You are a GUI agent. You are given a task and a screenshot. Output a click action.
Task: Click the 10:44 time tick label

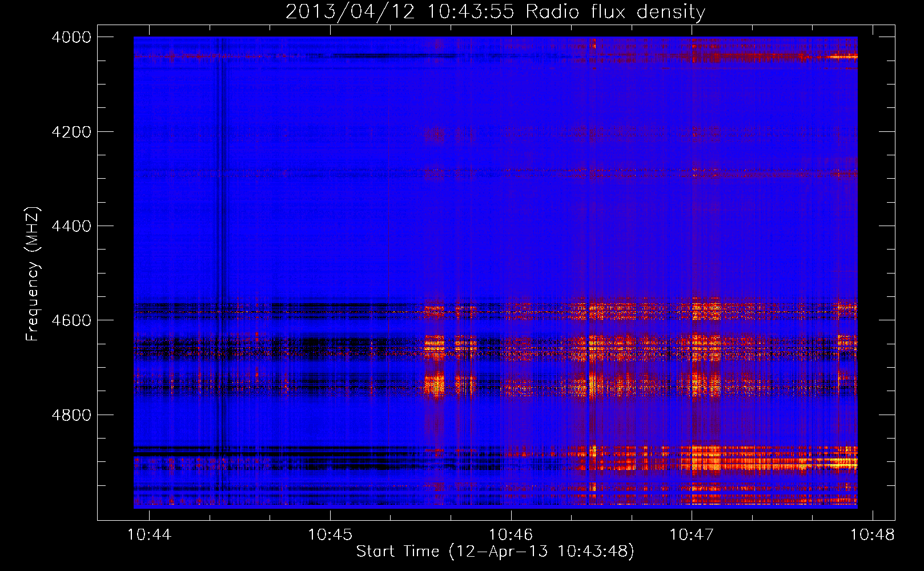149,535
